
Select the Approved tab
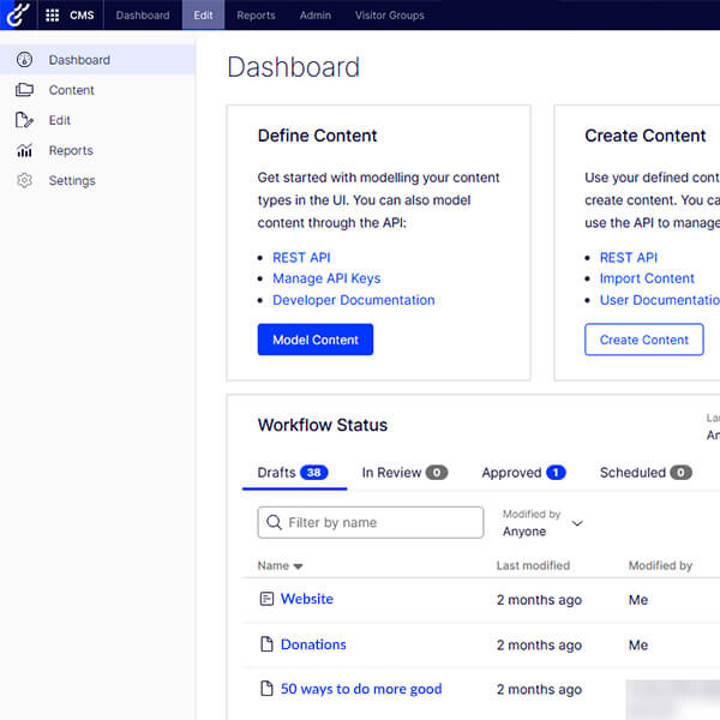(x=523, y=473)
